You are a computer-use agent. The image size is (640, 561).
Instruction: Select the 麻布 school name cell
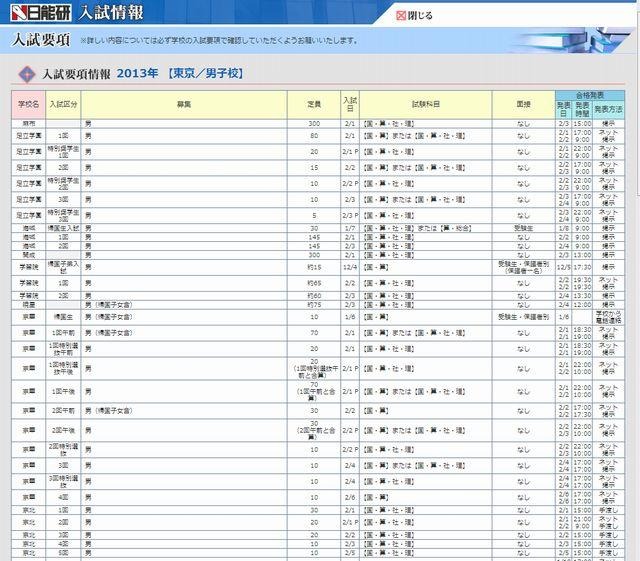[29, 124]
